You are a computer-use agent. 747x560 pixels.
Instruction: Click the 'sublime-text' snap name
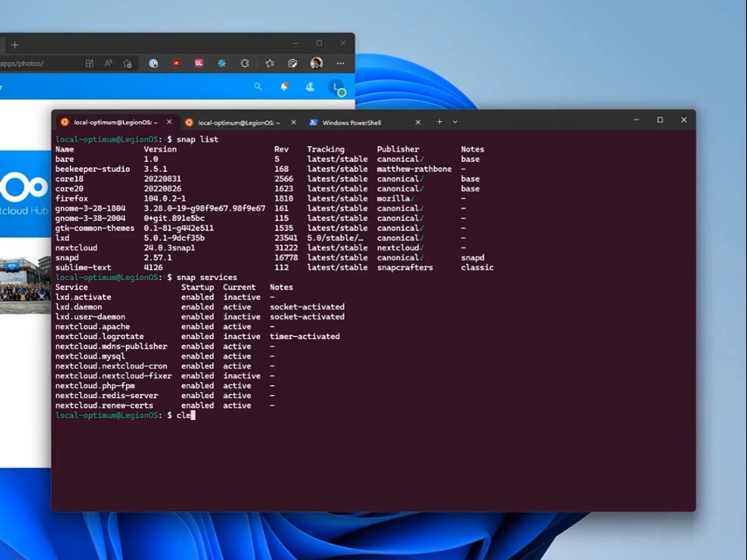[83, 268]
